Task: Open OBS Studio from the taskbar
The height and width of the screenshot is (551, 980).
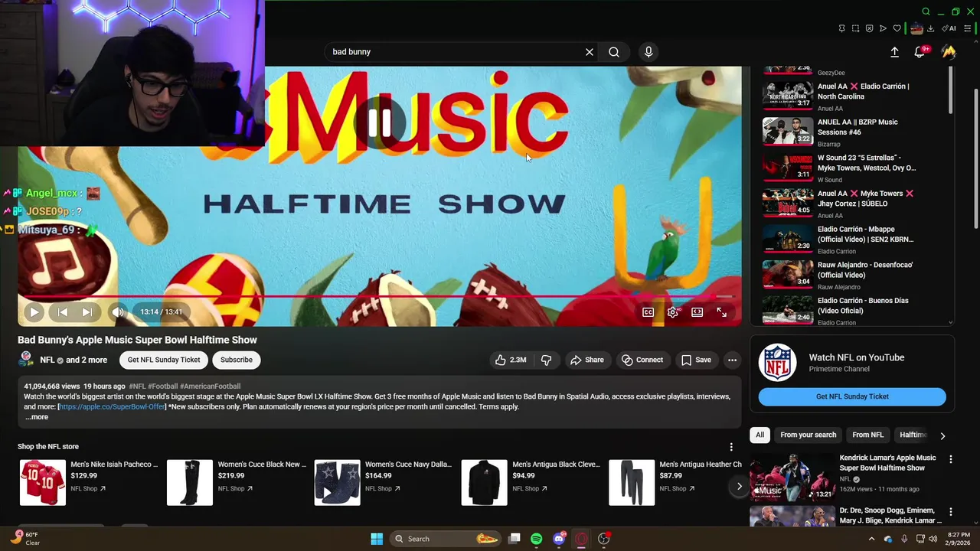Action: point(604,539)
